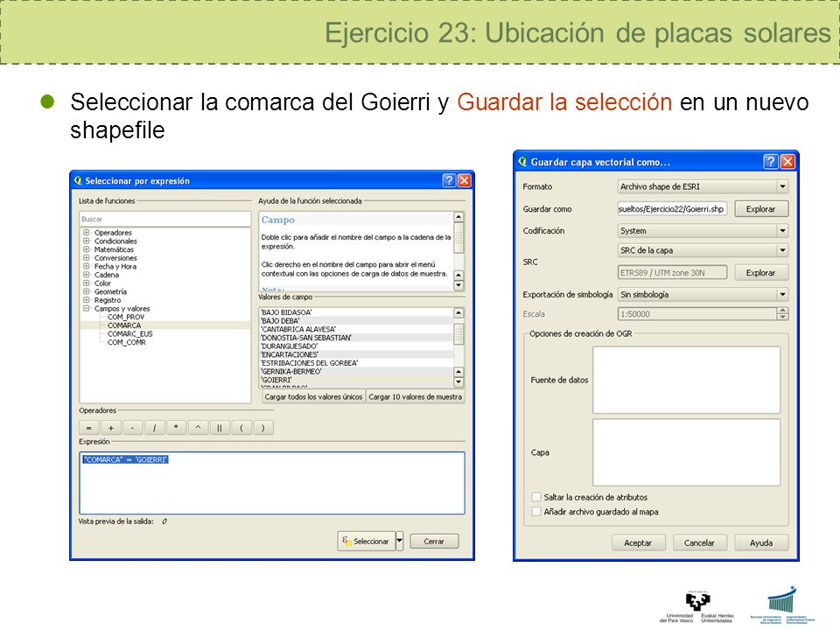The width and height of the screenshot is (840, 630).
Task: Select the COM_PROV field
Action: point(126,317)
